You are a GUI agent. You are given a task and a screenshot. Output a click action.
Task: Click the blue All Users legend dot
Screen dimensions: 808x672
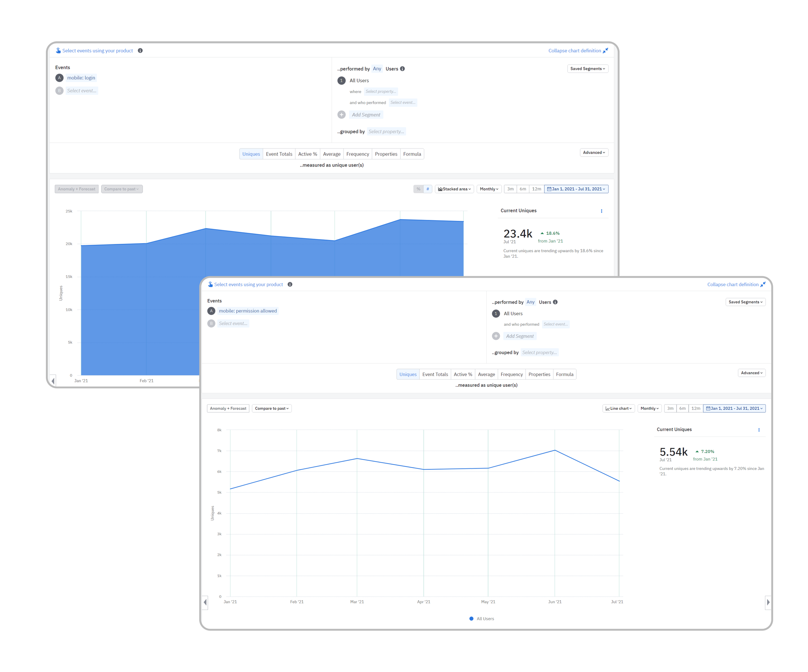click(x=471, y=619)
